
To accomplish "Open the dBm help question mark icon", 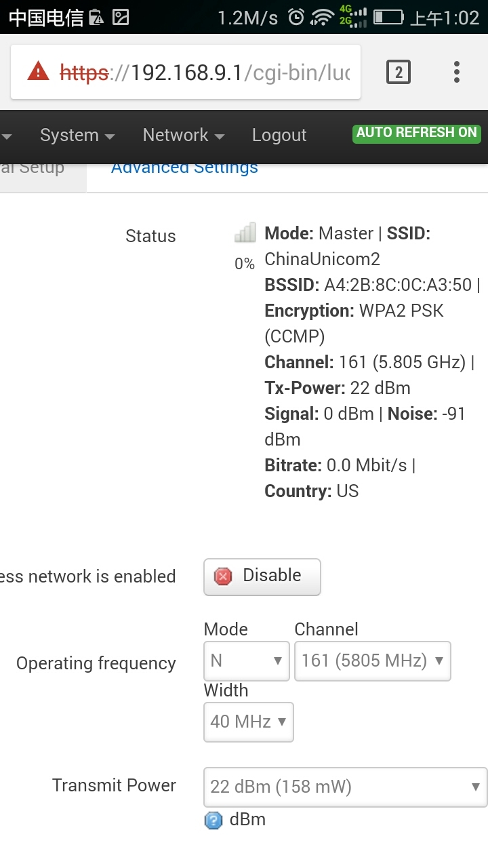I will pyautogui.click(x=213, y=820).
